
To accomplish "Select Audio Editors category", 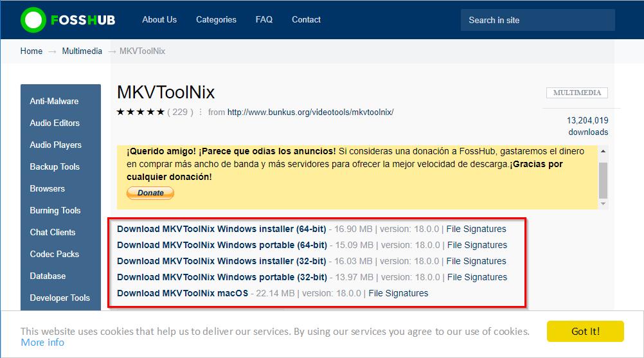I will [x=55, y=123].
